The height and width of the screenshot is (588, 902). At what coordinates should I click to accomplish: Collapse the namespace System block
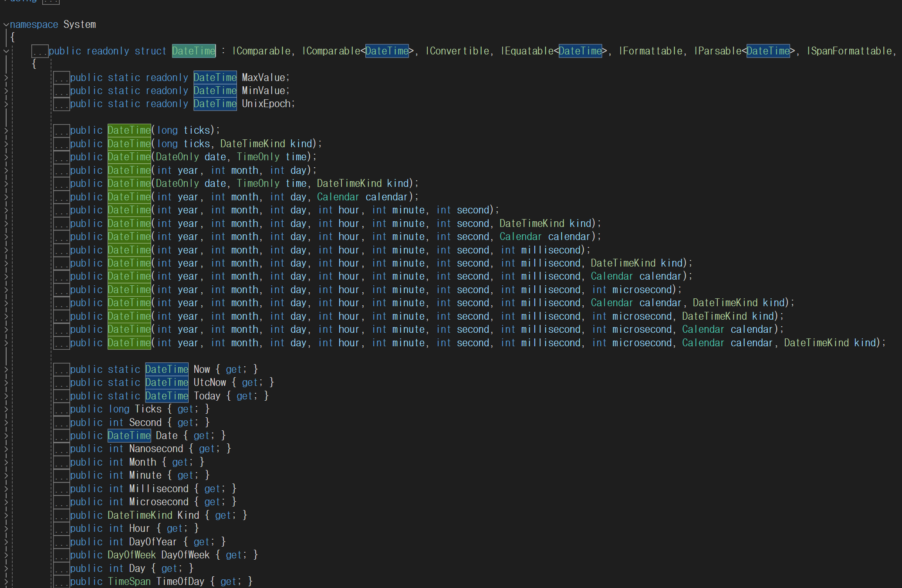coord(6,25)
